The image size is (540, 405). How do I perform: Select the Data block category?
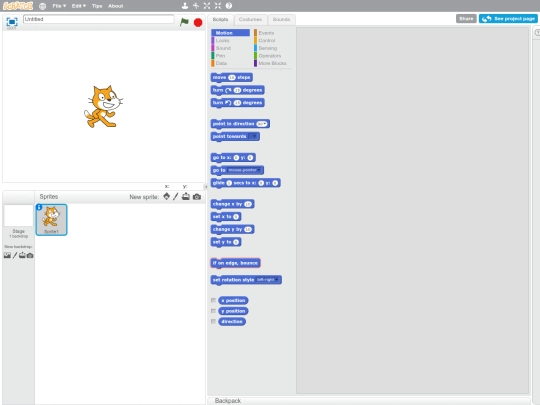(x=230, y=63)
